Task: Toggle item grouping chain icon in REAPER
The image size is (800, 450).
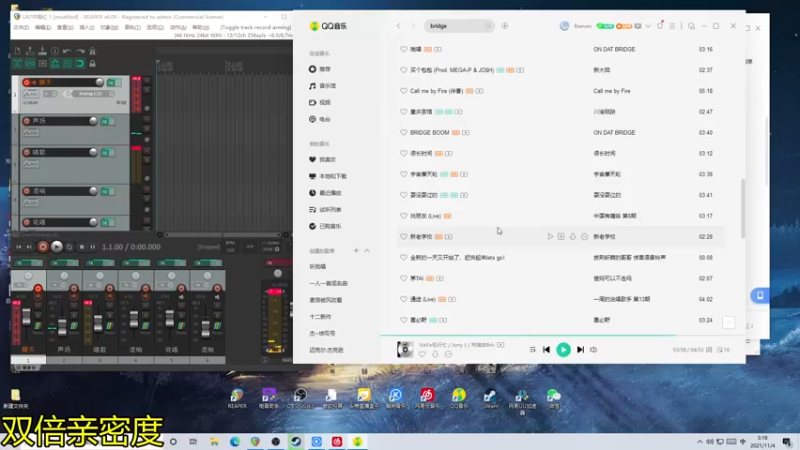Action: coord(30,64)
